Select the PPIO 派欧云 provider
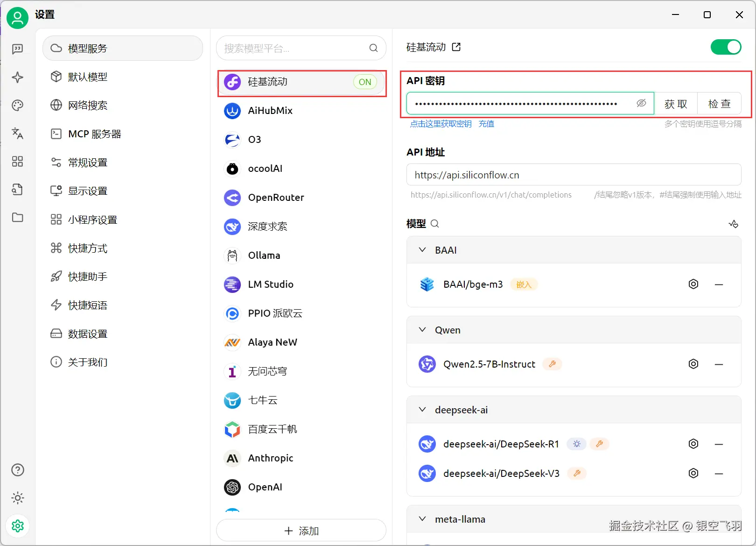The width and height of the screenshot is (756, 546). tap(302, 313)
